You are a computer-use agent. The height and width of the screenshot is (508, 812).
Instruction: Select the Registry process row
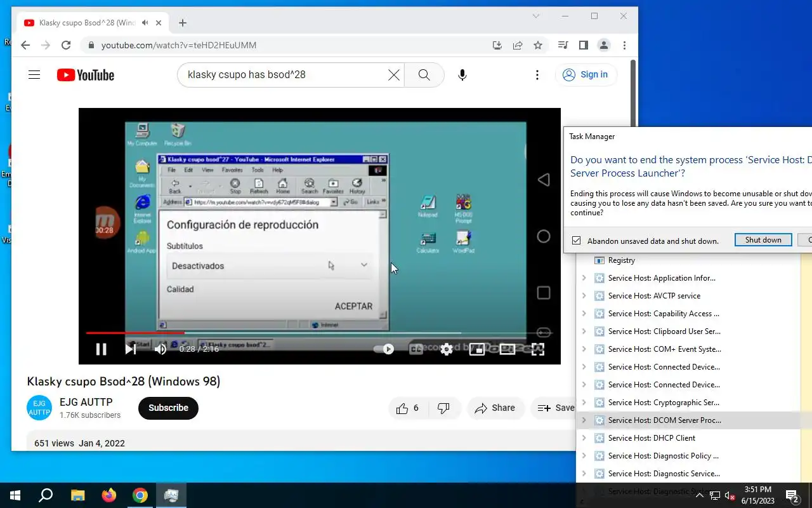coord(688,260)
